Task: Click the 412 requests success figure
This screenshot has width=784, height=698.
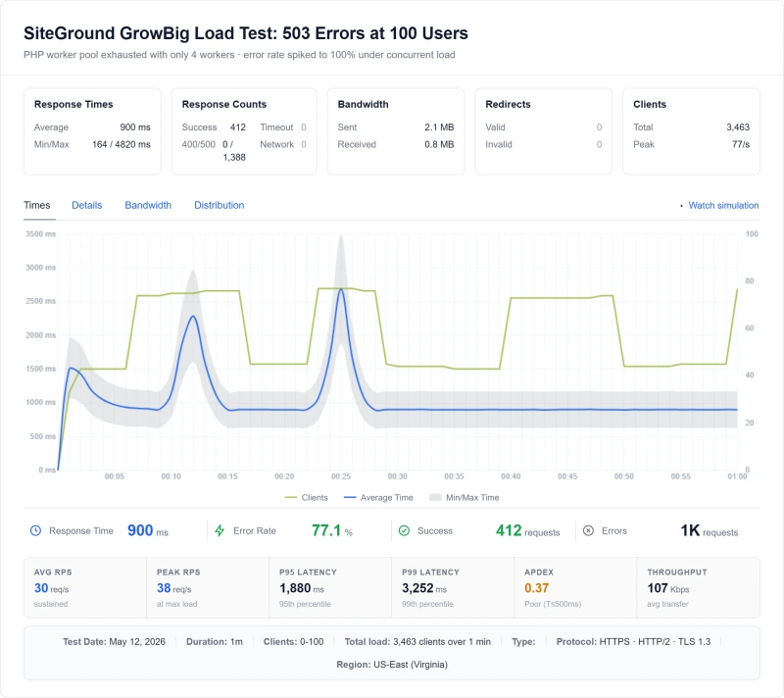Action: [x=527, y=530]
